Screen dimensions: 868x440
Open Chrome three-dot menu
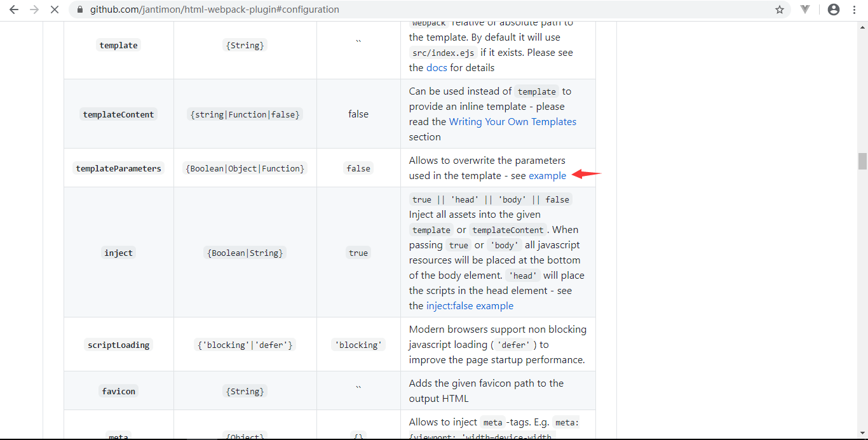(x=855, y=10)
